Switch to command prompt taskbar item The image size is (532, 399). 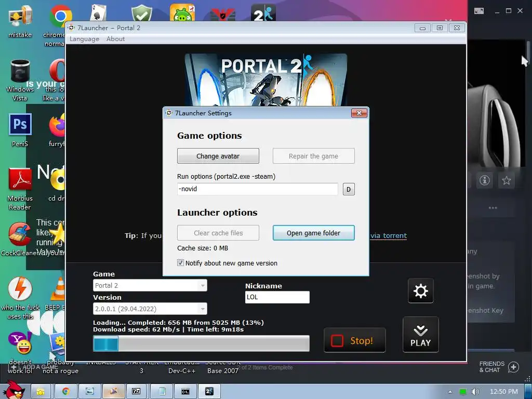tap(185, 392)
